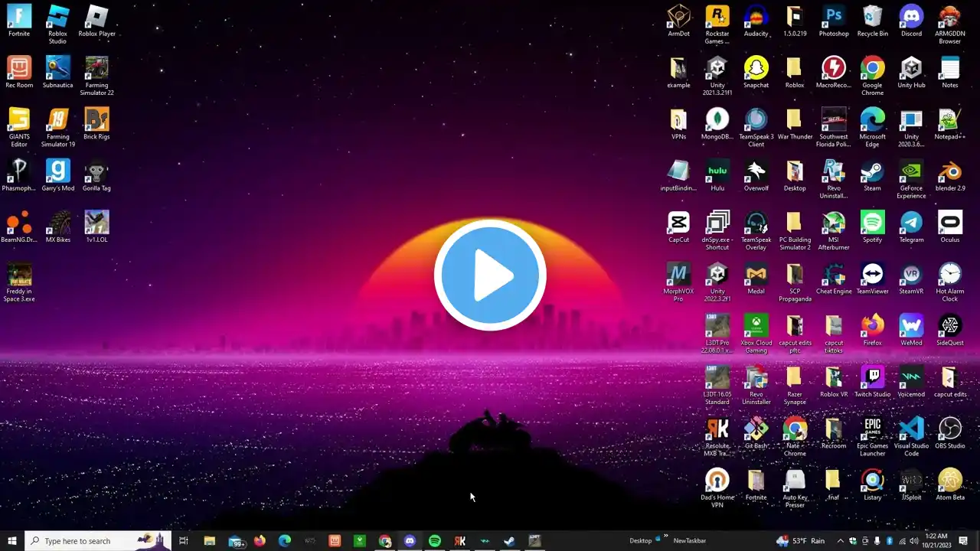
Task: Expand the Desktop toolbar chevron in taskbar
Action: pyautogui.click(x=665, y=537)
